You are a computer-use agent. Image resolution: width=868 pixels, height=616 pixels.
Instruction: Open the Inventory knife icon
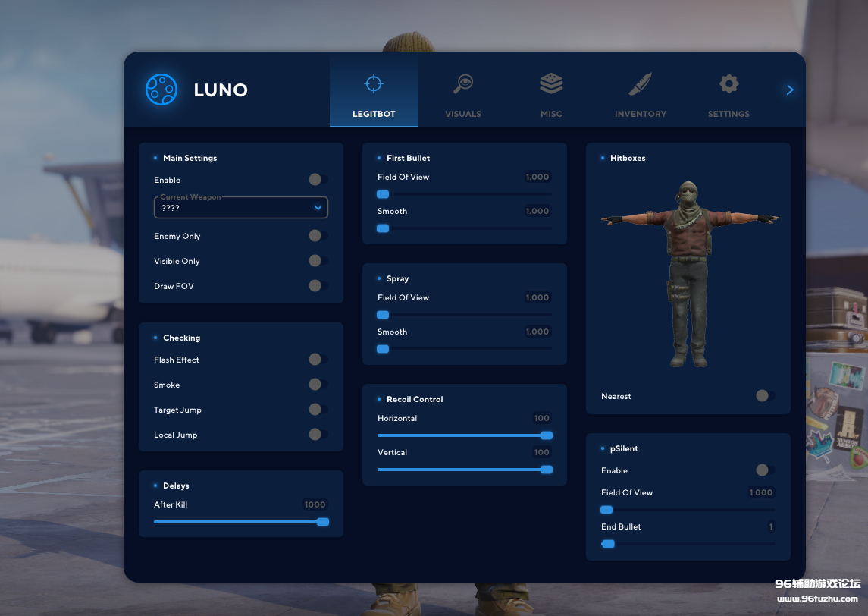[x=640, y=83]
